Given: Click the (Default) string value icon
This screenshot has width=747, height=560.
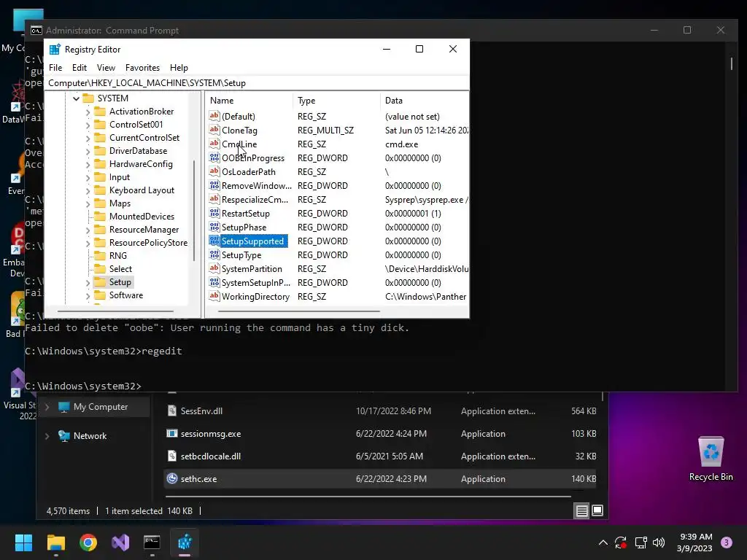Looking at the screenshot, I should [214, 116].
